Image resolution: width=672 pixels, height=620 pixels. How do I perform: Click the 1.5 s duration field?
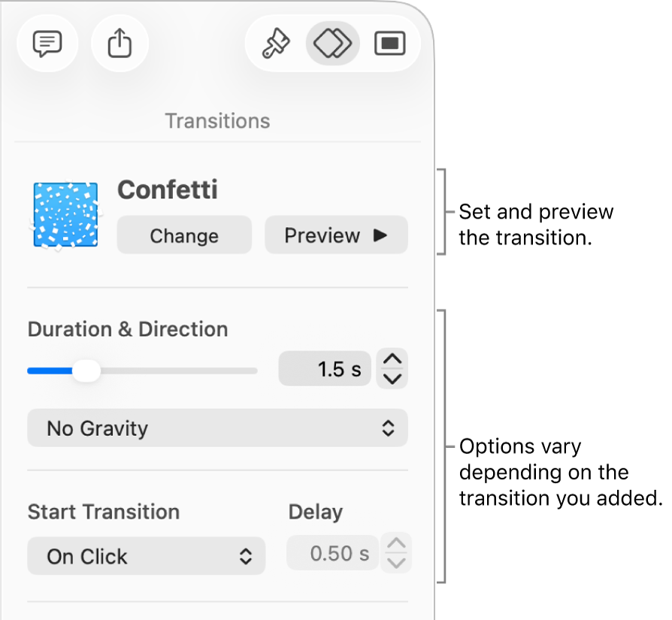pos(325,368)
